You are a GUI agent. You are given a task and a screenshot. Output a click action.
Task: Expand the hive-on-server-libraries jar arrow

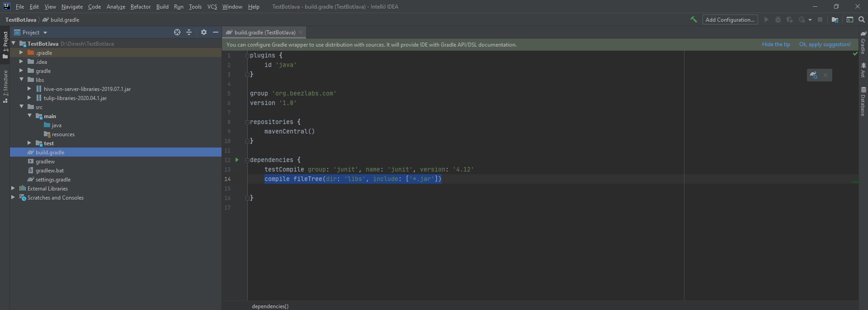tap(29, 89)
